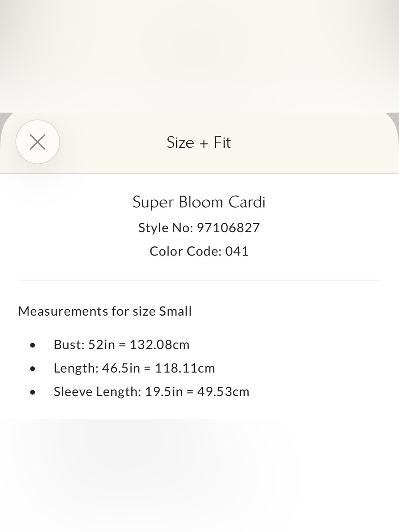
Task: Select the 46.5in length value
Action: tap(121, 368)
